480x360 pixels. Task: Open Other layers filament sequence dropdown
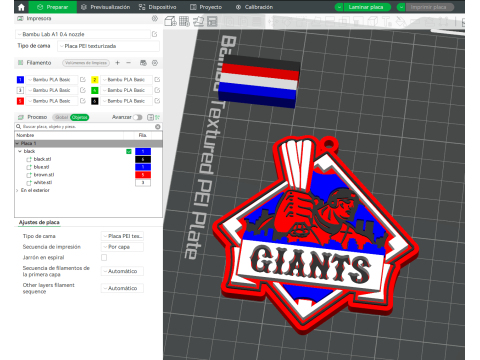coord(122,288)
